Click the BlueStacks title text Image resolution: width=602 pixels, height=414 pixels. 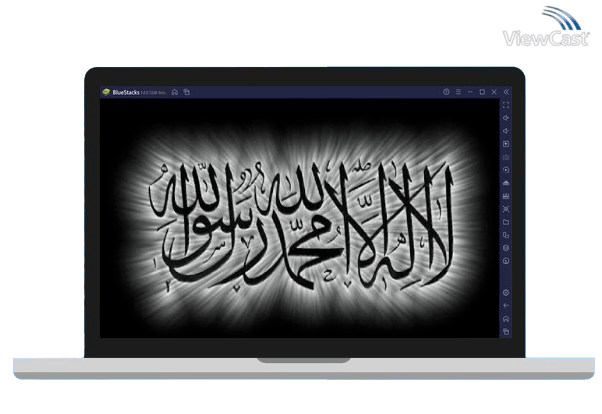pyautogui.click(x=126, y=92)
